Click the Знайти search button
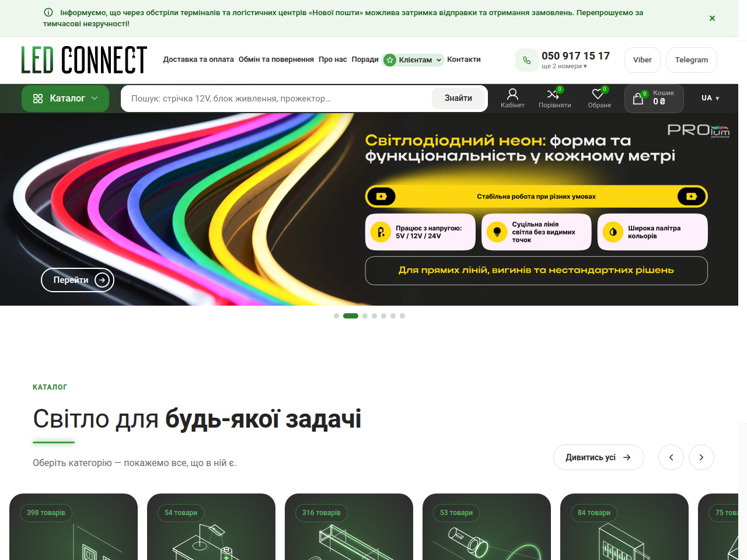Viewport: 747px width, 560px height. point(458,98)
